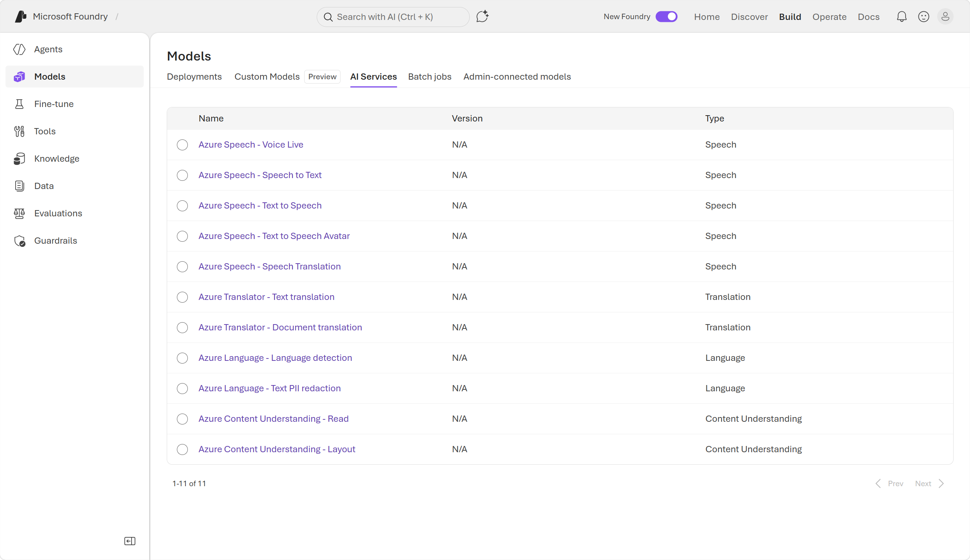Open Azure Content Understanding - Read link

(273, 419)
